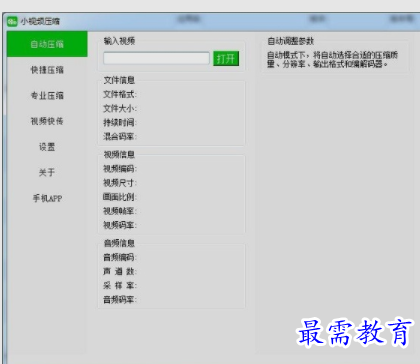This screenshot has height=364, width=420.
Task: Select the 视频码率 label
Action: coord(120,225)
